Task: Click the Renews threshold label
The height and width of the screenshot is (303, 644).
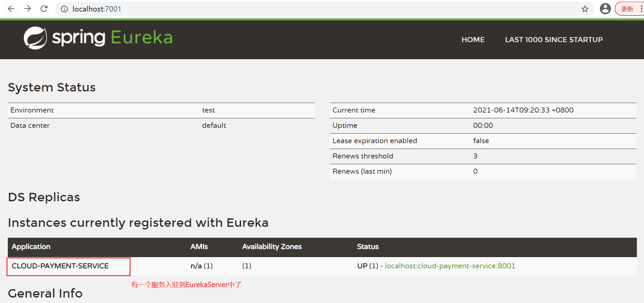Action: coord(363,156)
